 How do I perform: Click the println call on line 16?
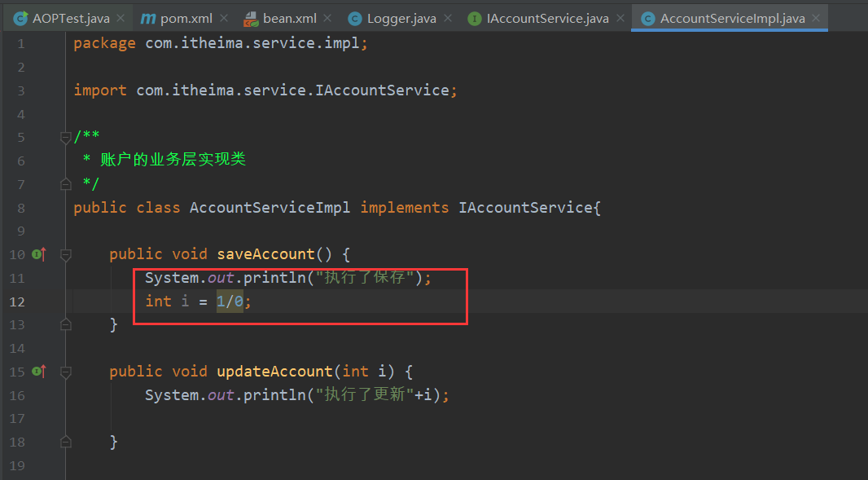pyautogui.click(x=274, y=394)
